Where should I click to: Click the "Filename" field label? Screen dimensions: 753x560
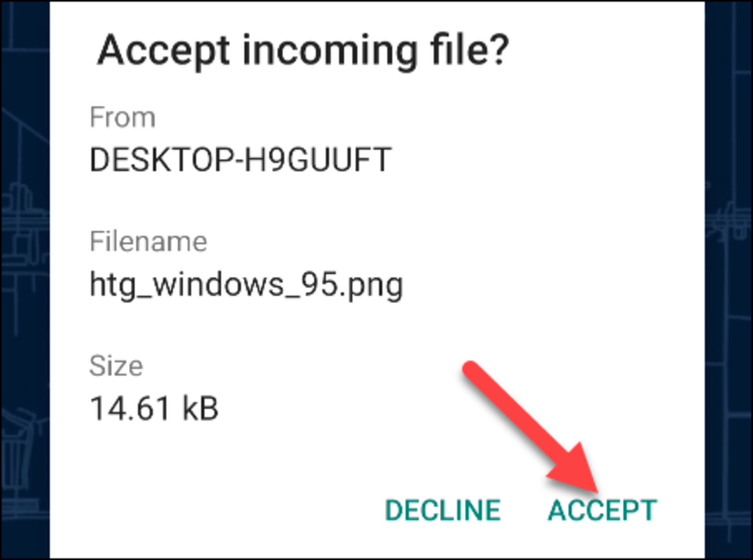click(148, 241)
